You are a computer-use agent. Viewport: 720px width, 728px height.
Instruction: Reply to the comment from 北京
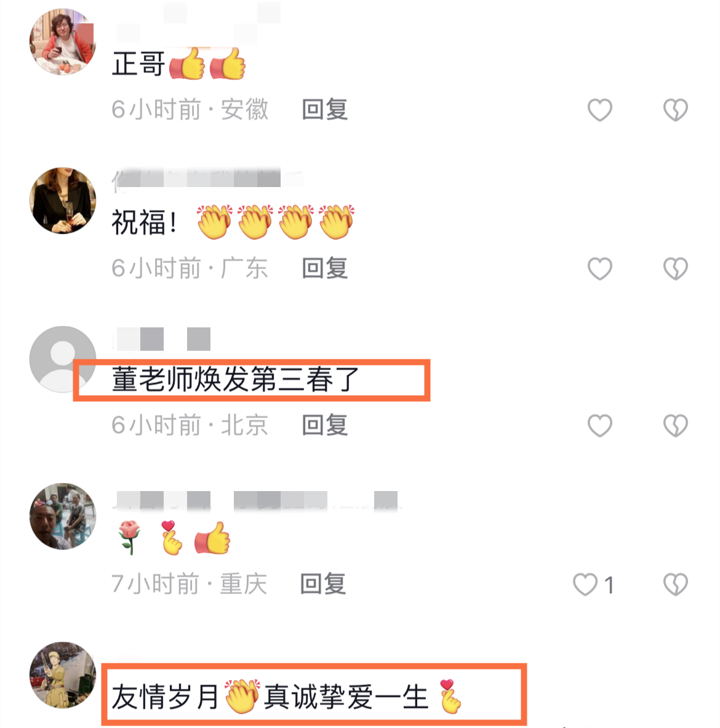pyautogui.click(x=324, y=425)
